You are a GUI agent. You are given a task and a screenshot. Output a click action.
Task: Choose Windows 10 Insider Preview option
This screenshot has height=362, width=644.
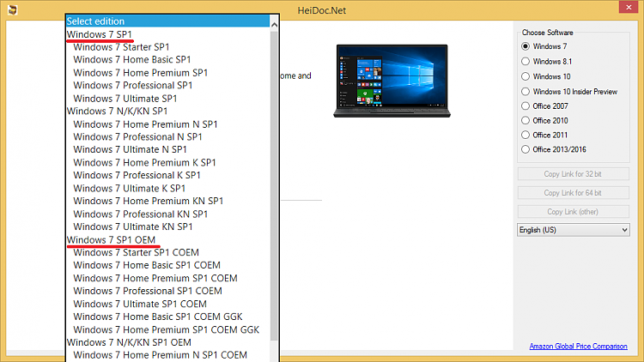(526, 91)
